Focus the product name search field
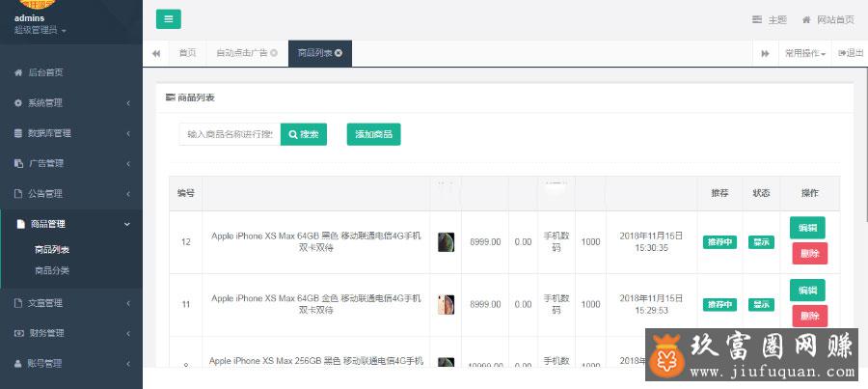This screenshot has height=389, width=868. [x=230, y=135]
